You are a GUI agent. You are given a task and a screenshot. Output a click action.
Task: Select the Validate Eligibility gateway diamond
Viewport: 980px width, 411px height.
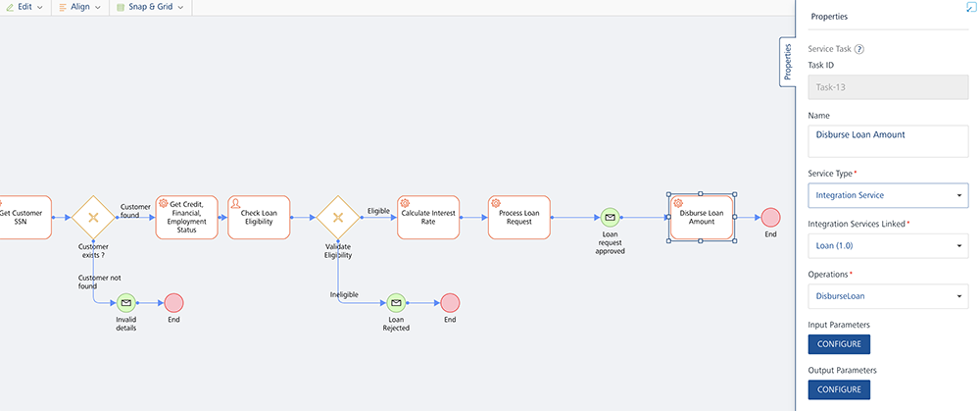[337, 217]
